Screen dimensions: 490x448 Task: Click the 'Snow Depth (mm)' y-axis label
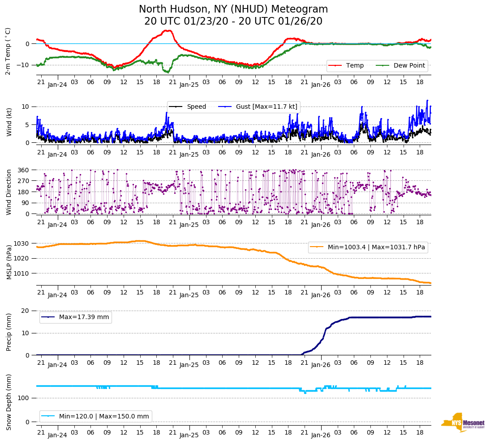pos(9,402)
